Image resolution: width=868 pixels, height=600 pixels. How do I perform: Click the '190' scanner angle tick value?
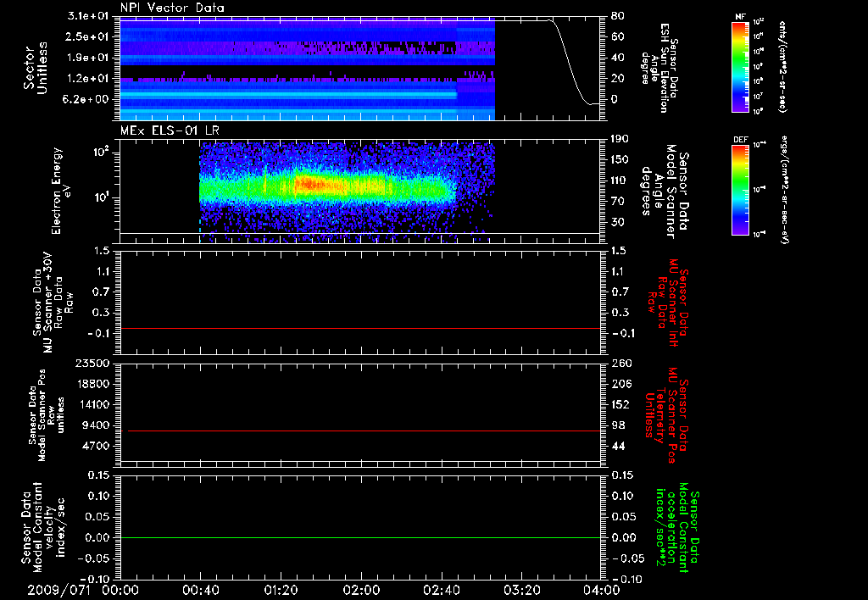[620, 139]
